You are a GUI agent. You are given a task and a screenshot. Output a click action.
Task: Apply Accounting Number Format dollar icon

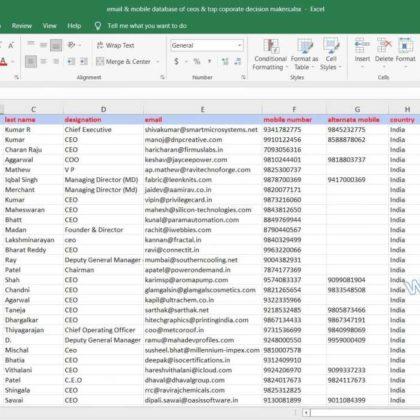coord(176,61)
